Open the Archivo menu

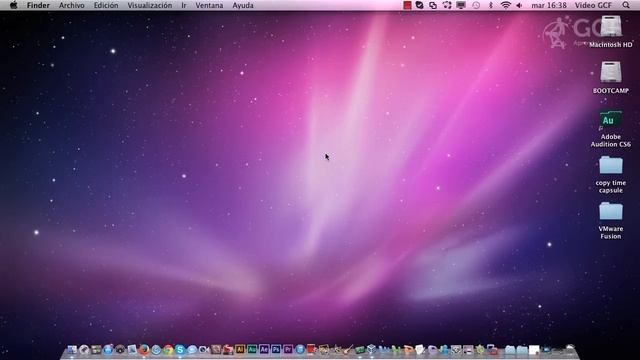(x=71, y=5)
